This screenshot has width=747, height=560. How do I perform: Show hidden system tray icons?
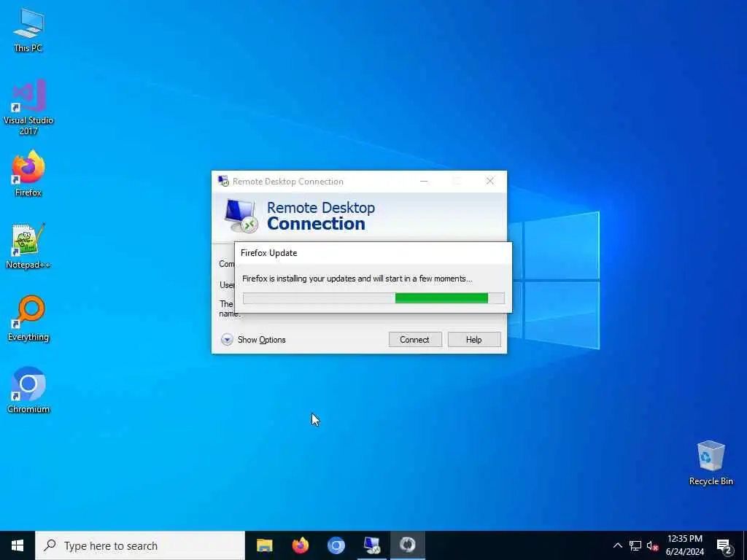click(617, 545)
